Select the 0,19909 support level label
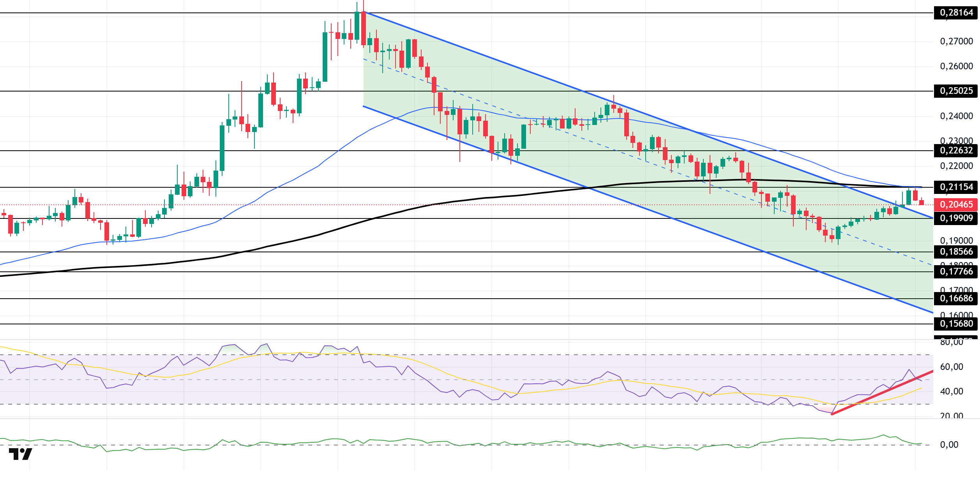Image resolution: width=980 pixels, height=477 pixels. (x=956, y=218)
